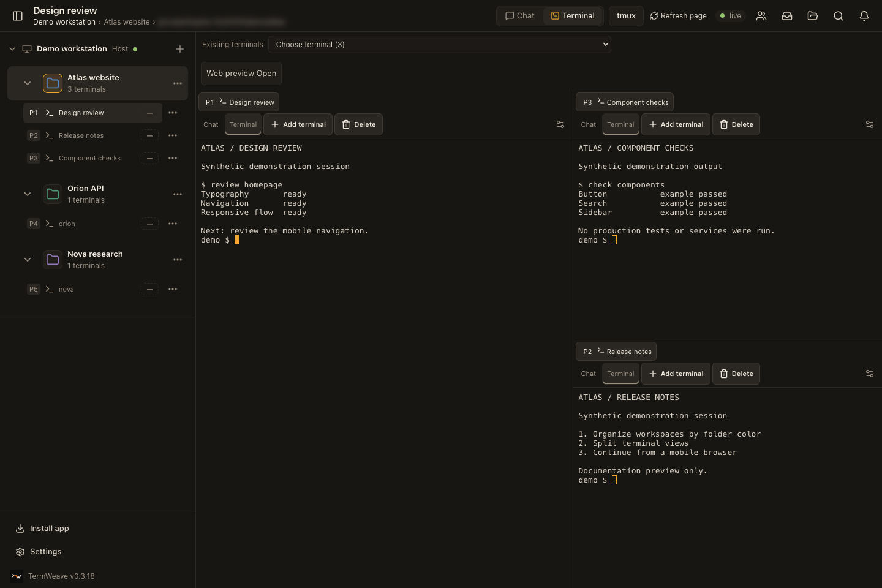Open Orion API folder options menu
Viewport: 882px width, 588px height.
coord(178,194)
